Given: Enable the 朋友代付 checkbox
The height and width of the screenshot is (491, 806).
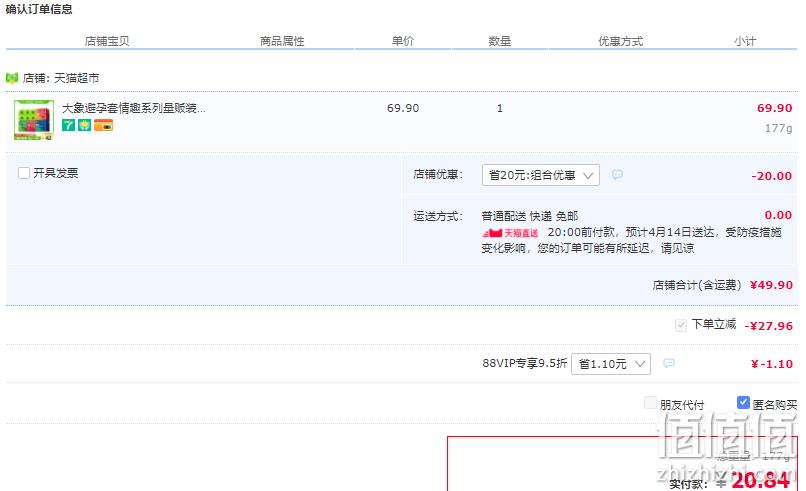Looking at the screenshot, I should (650, 403).
